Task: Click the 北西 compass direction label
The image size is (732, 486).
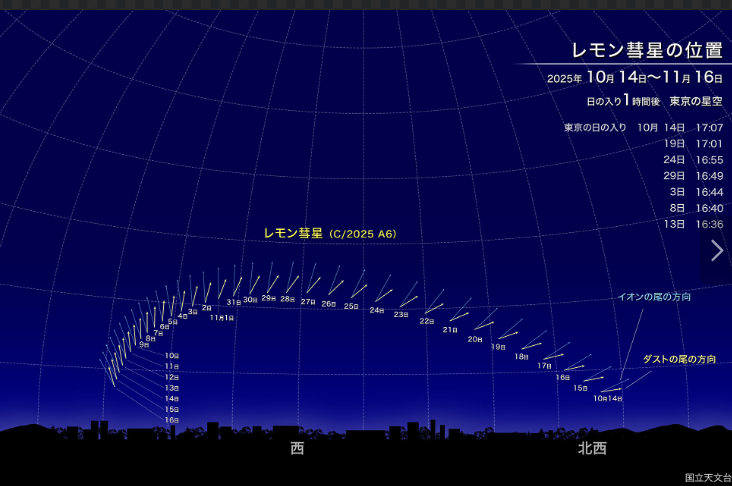Action: click(x=591, y=448)
